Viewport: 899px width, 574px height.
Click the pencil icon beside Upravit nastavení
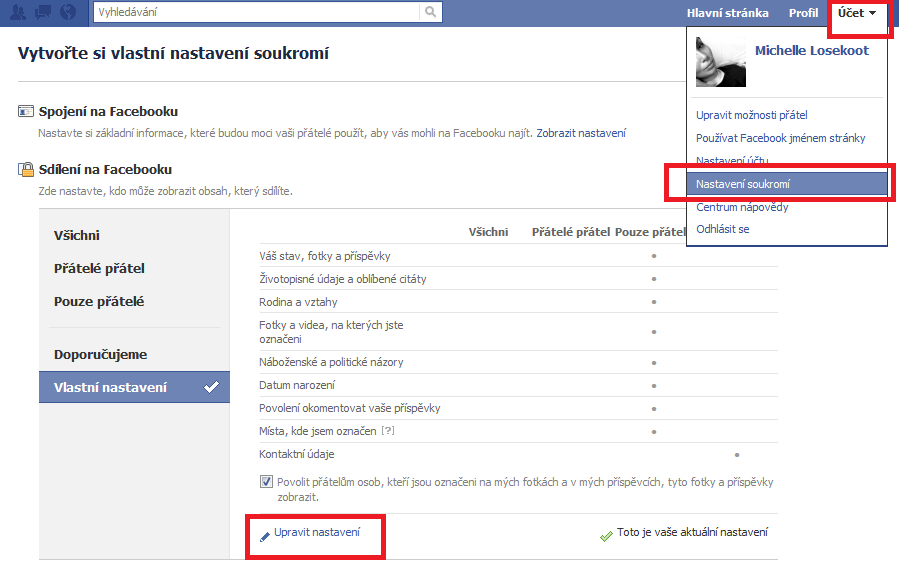click(264, 537)
